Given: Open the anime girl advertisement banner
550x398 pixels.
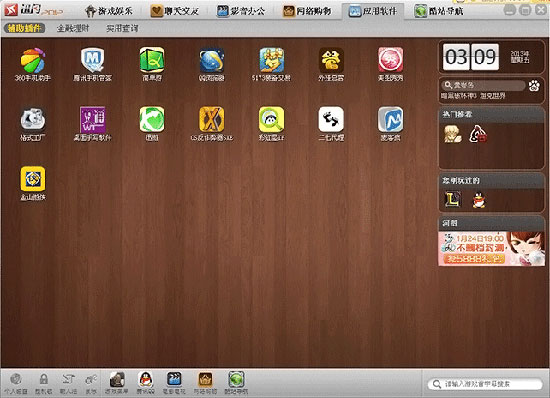Looking at the screenshot, I should [x=491, y=248].
